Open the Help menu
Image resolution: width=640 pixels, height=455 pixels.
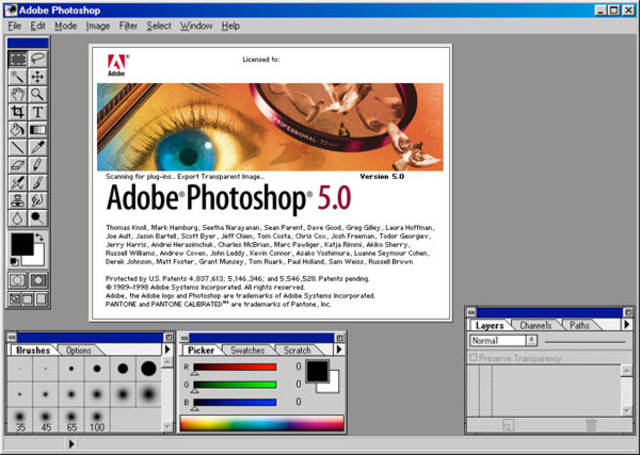coord(231,26)
